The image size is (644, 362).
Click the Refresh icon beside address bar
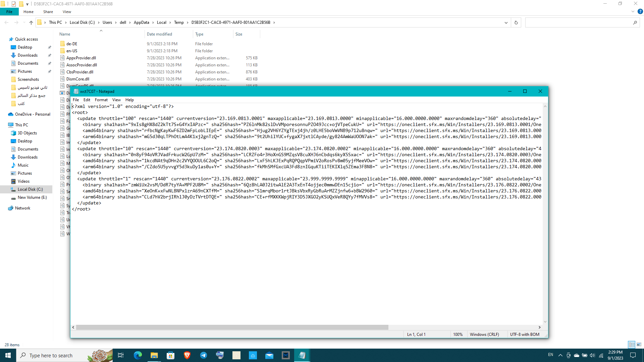coord(516,22)
